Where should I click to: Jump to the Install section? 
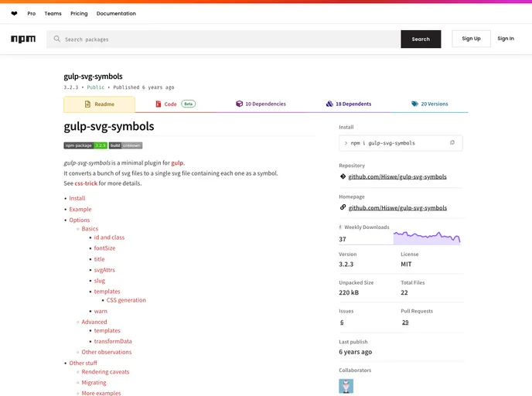(77, 198)
